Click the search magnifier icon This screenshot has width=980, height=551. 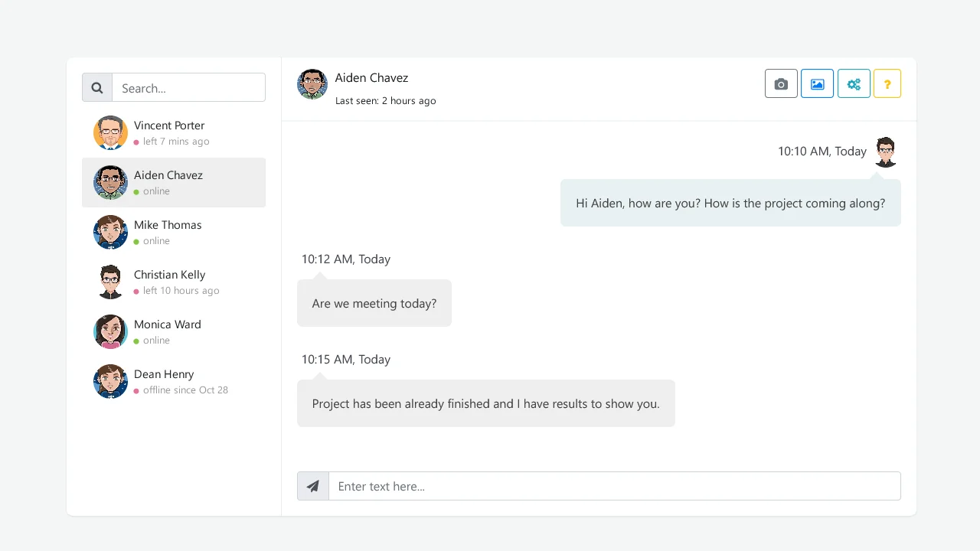96,87
